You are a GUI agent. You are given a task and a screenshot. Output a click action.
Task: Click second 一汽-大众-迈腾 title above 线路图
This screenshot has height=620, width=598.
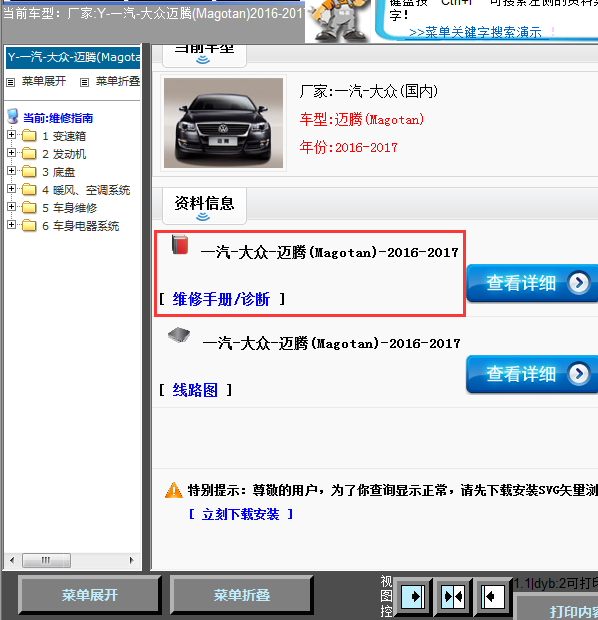(x=331, y=343)
